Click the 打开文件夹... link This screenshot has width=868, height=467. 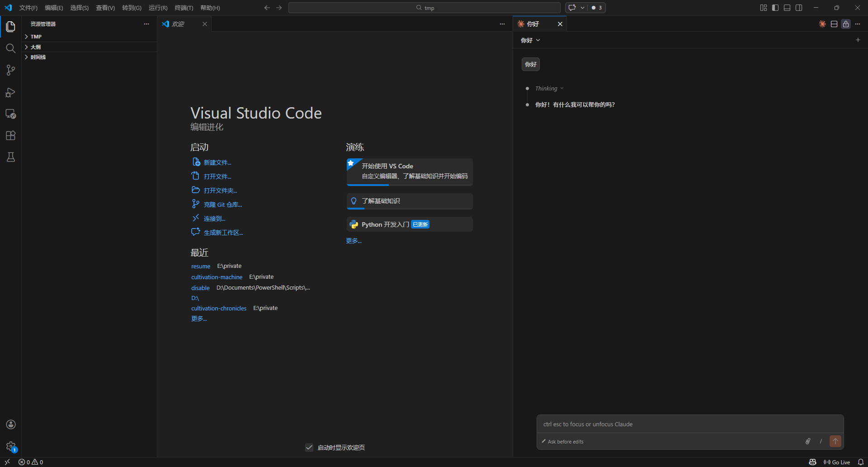tap(220, 191)
